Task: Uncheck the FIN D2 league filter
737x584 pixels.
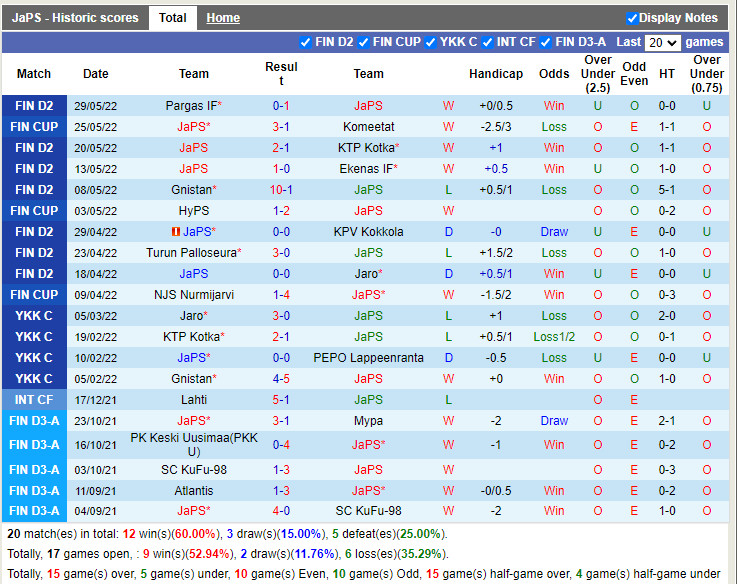Action: [306, 42]
